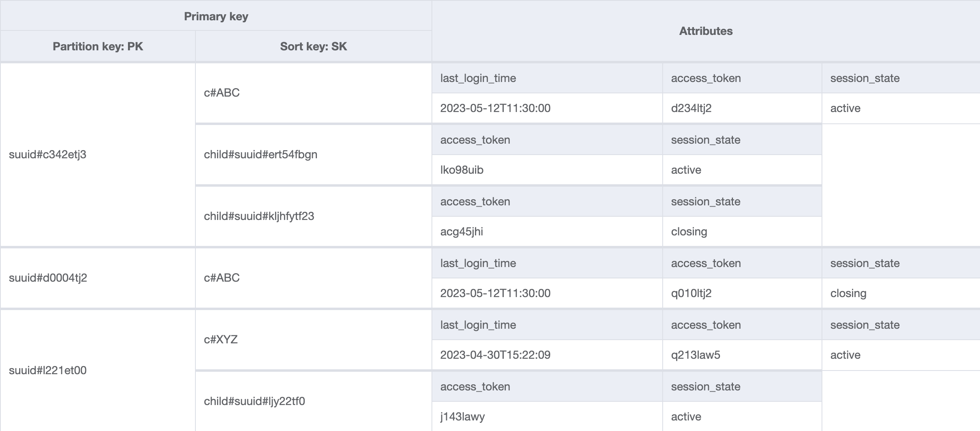Click closing state next to acg45jhi
This screenshot has height=431, width=980.
(689, 232)
